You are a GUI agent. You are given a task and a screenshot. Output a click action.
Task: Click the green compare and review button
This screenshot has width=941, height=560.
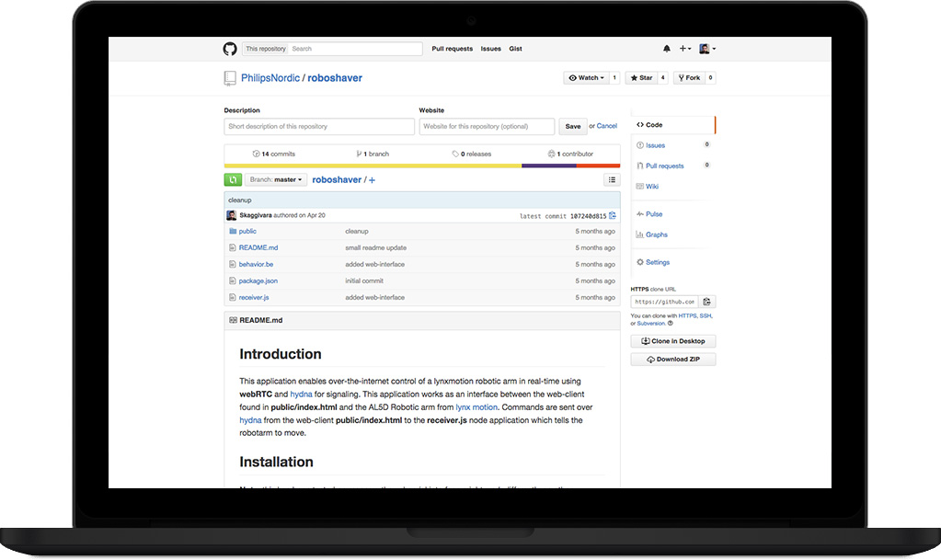coord(233,180)
